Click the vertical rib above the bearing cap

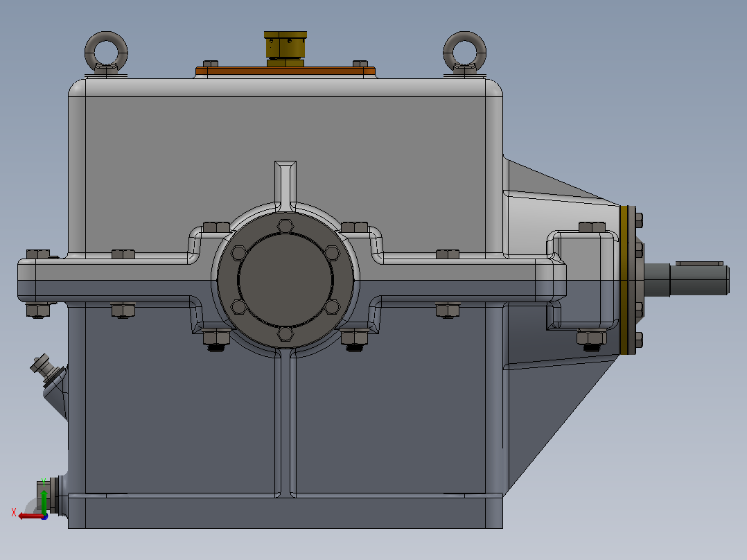point(285,186)
